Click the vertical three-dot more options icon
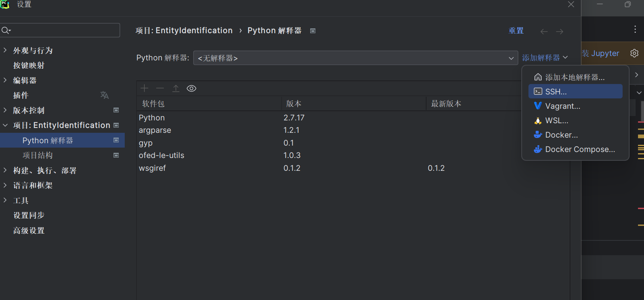The image size is (644, 300). pyautogui.click(x=635, y=29)
